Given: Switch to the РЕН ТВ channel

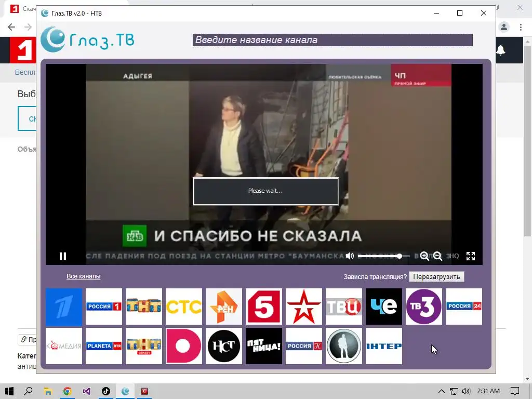Looking at the screenshot, I should click(224, 307).
